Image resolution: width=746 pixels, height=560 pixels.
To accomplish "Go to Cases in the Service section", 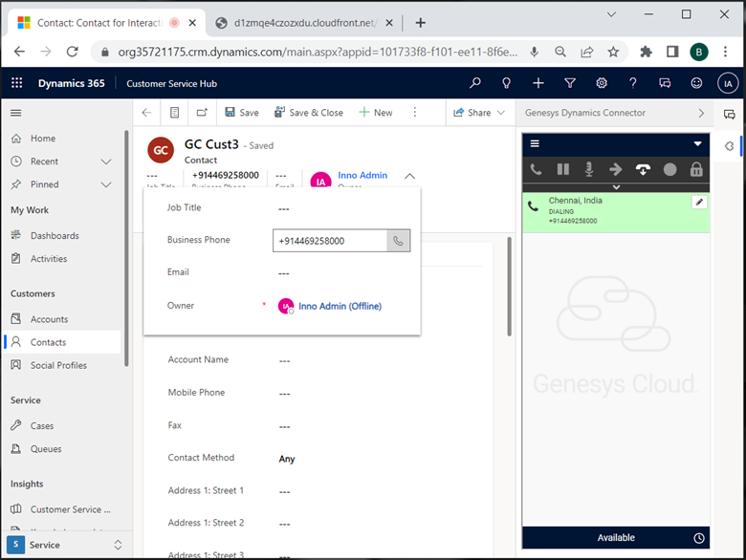I will pyautogui.click(x=42, y=426).
